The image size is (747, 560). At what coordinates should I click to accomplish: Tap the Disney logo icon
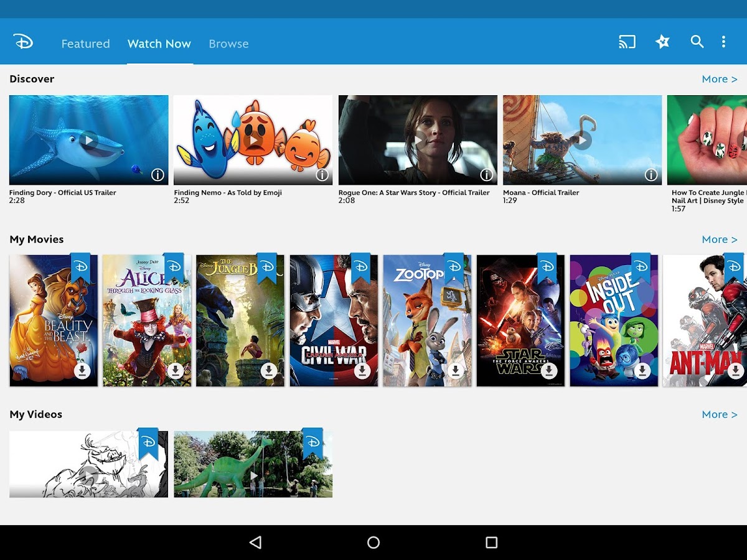point(23,42)
